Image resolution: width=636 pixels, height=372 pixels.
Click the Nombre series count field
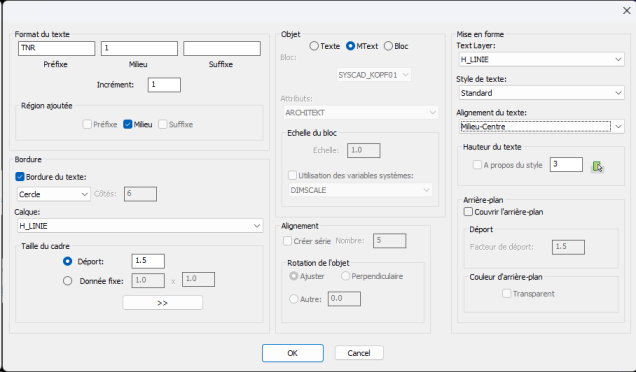(389, 241)
